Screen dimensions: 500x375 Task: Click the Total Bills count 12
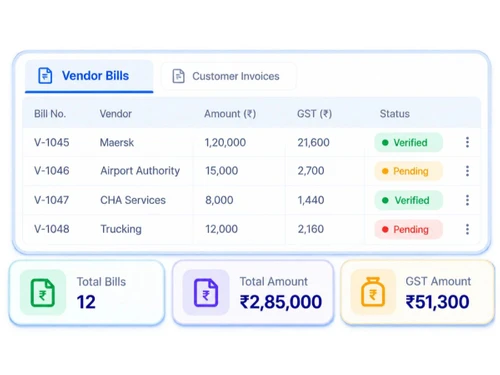coord(86,302)
